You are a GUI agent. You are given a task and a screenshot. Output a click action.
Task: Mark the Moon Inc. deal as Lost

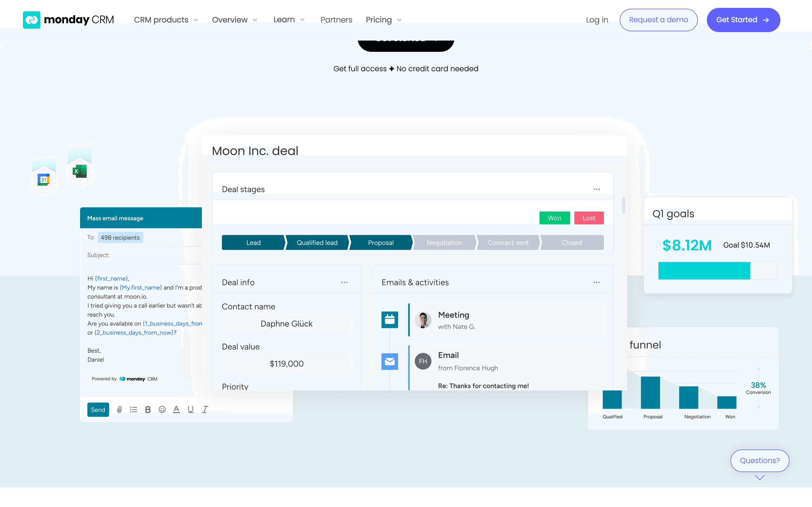(589, 218)
